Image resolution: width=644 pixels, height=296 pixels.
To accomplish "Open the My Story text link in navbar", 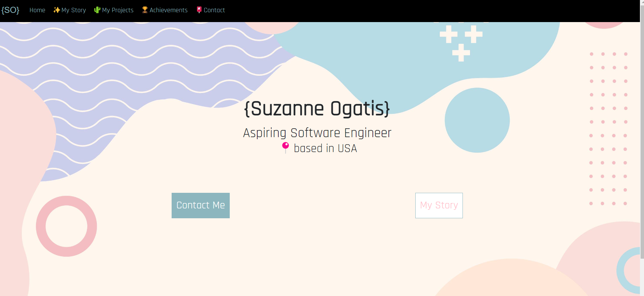I will click(74, 10).
